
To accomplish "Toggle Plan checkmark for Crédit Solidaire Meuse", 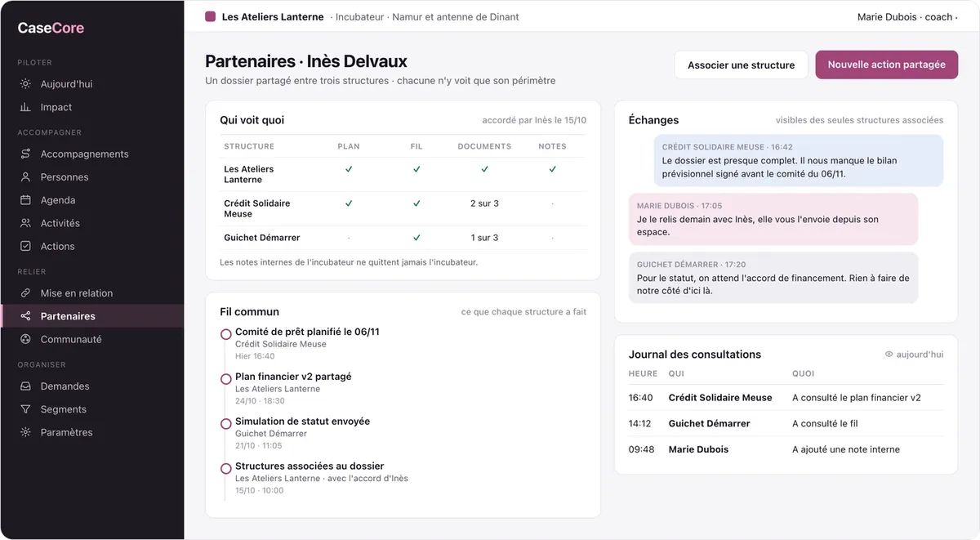I will click(349, 203).
